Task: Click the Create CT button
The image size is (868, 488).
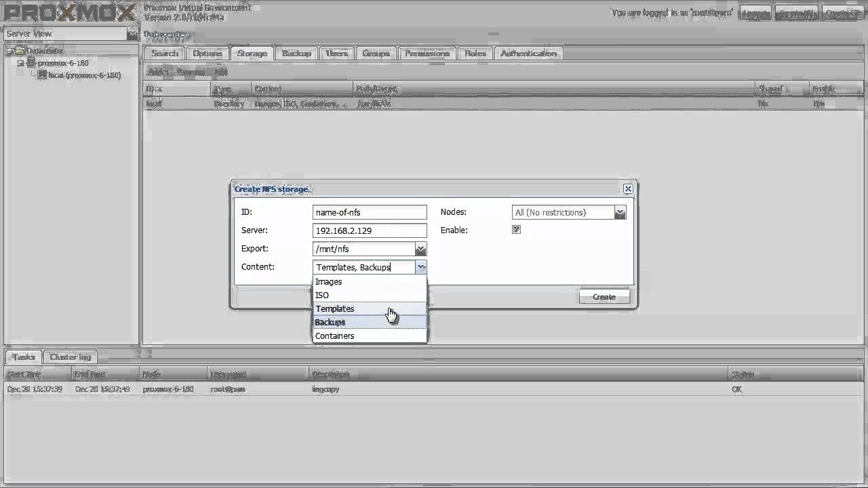Action: click(x=843, y=14)
